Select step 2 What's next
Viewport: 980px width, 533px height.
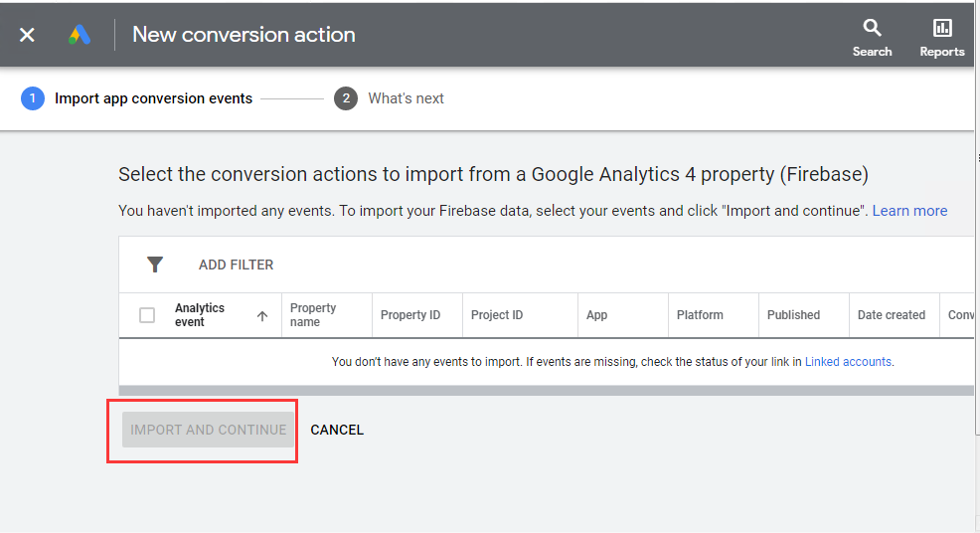[x=389, y=98]
